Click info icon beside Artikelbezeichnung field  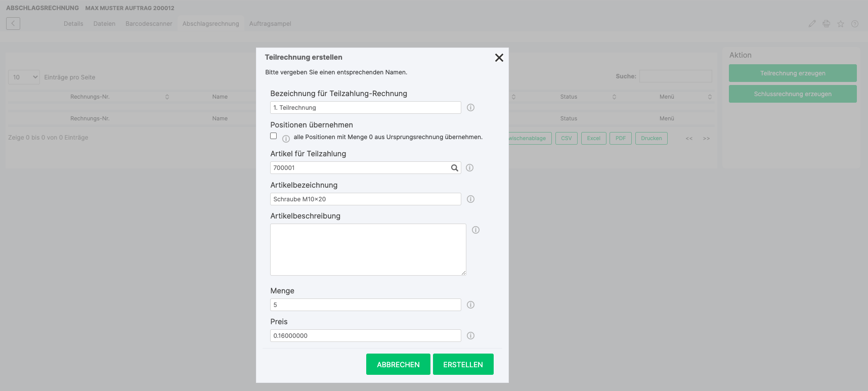pyautogui.click(x=470, y=199)
